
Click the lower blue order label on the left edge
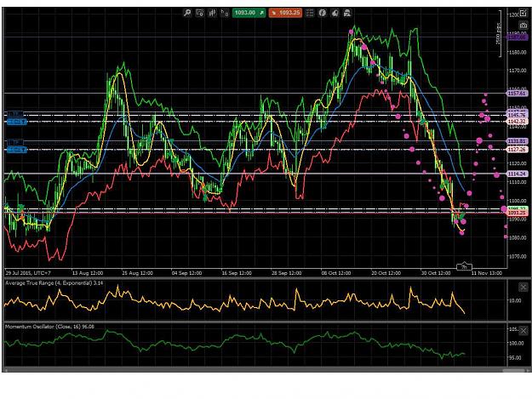16,150
